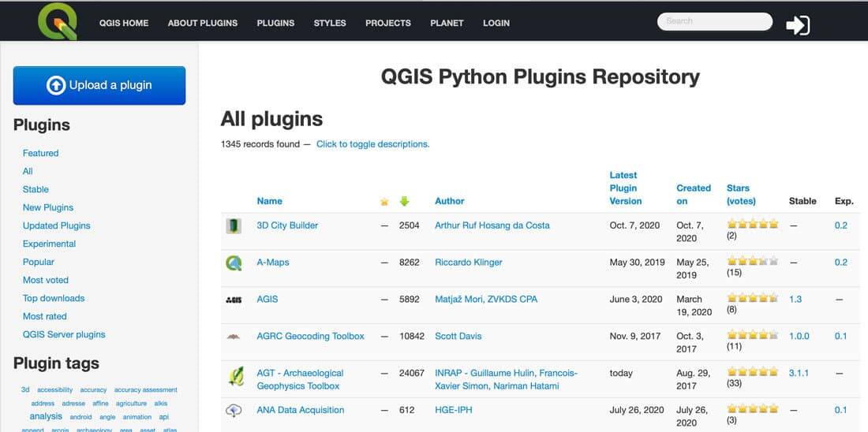This screenshot has width=868, height=432.
Task: Open the New Plugins link
Action: (x=48, y=208)
